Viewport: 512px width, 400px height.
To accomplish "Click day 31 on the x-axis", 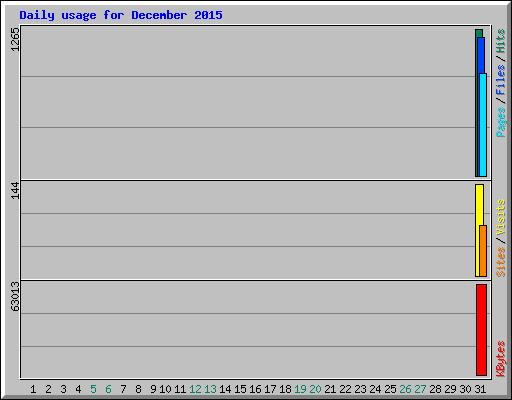I will [480, 389].
